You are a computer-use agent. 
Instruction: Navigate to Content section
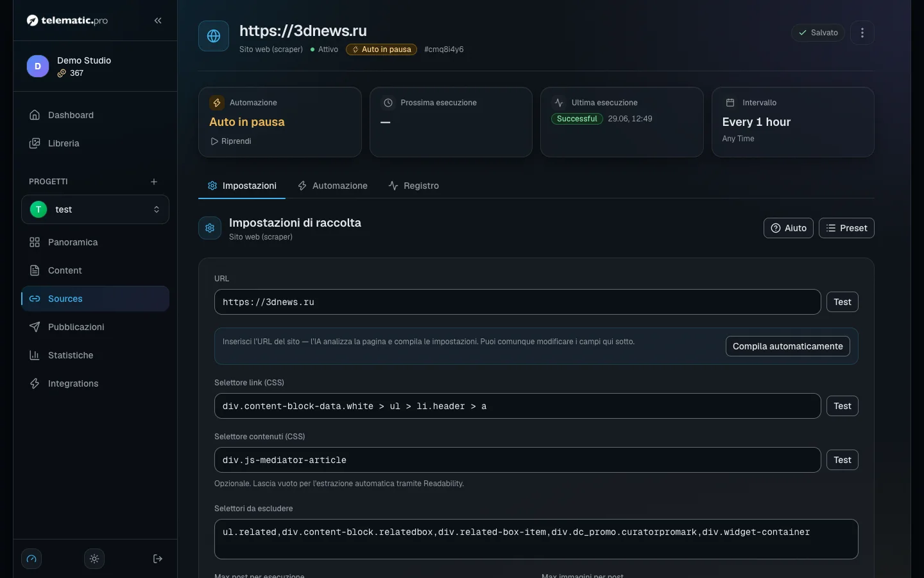coord(95,270)
